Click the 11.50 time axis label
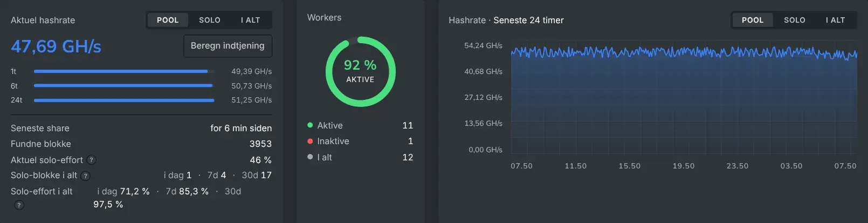This screenshot has height=223, width=868. (x=575, y=166)
